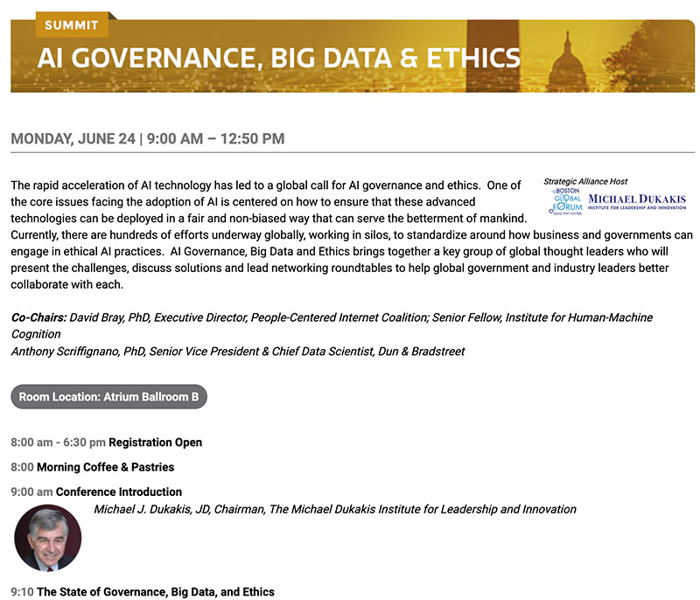Click the Conference Introduction session title

tap(119, 492)
